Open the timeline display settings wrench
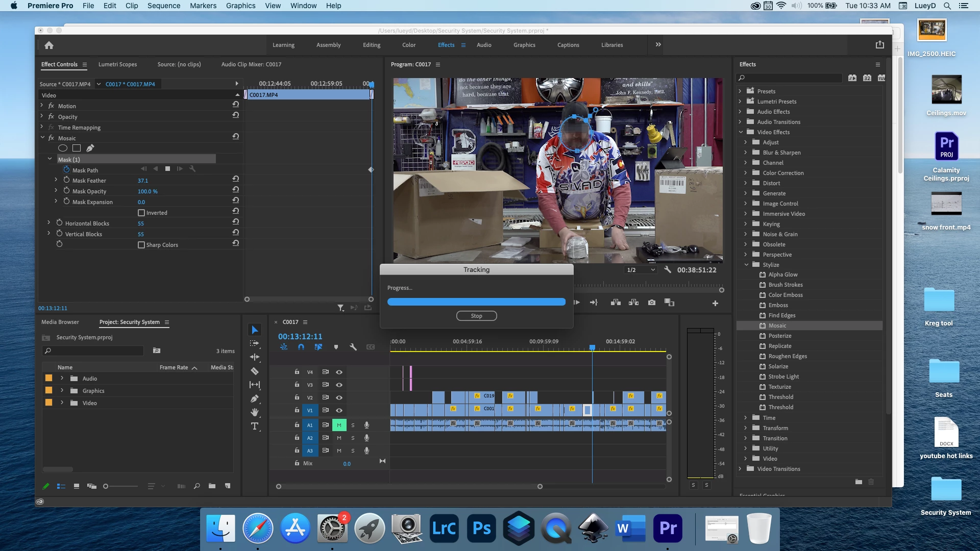This screenshot has height=551, width=980. pyautogui.click(x=353, y=347)
